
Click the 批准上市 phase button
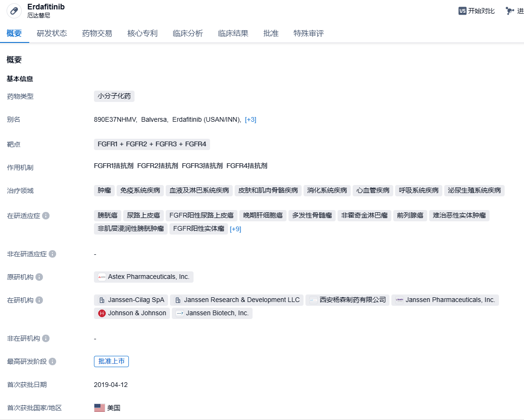[111, 361]
